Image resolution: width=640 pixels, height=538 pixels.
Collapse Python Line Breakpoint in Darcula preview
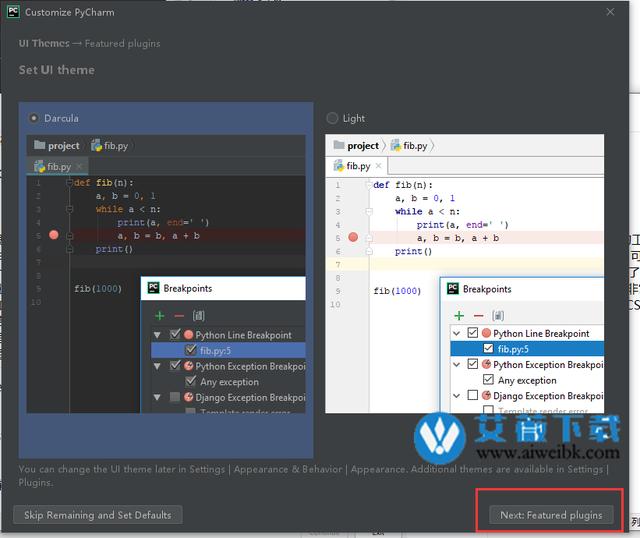tap(157, 335)
